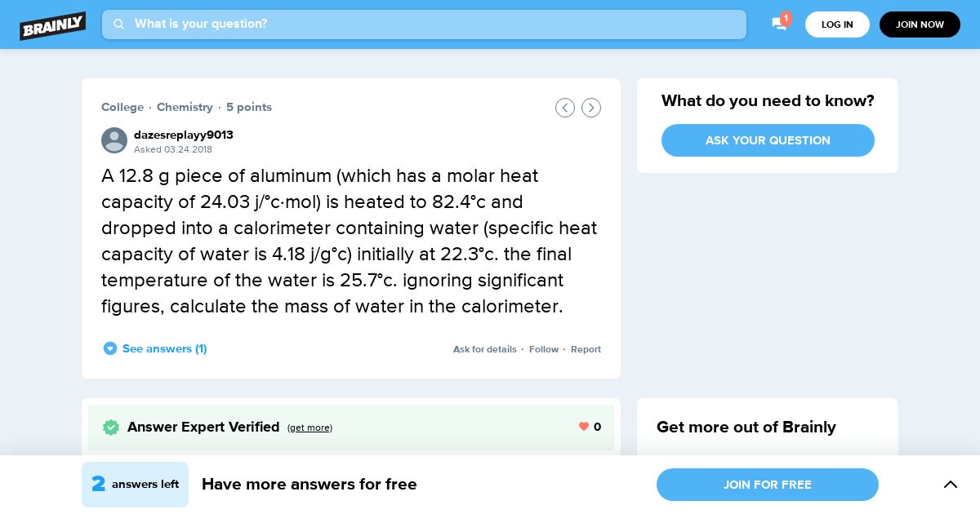Collapse the bottom banner with chevron

(951, 485)
